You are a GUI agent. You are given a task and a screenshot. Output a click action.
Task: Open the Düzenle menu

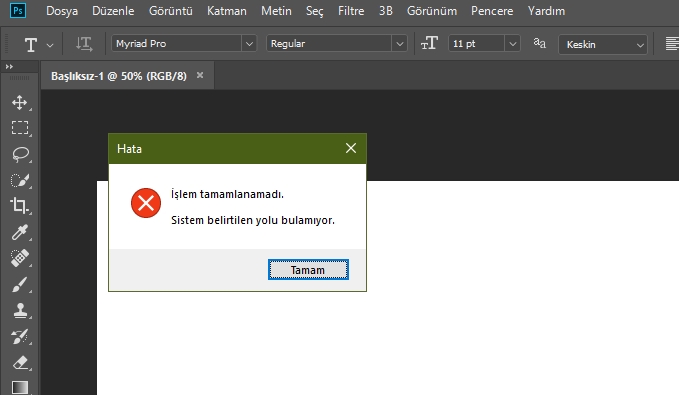(x=113, y=11)
